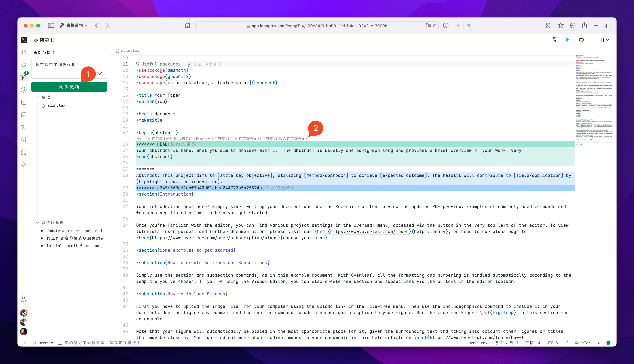This screenshot has width=634, height=364.
Task: Click 采用当前的更改 conflict action link
Action: click(x=149, y=138)
